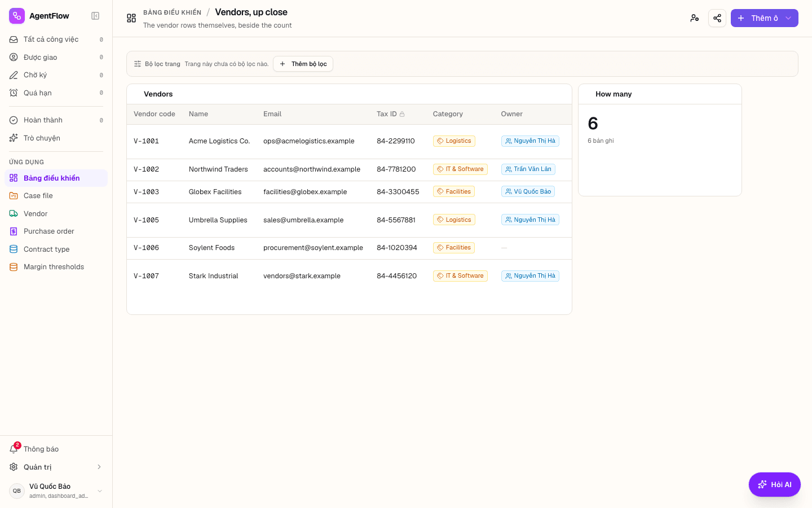Open Trò chuyện sparkle icon

[x=14, y=138]
